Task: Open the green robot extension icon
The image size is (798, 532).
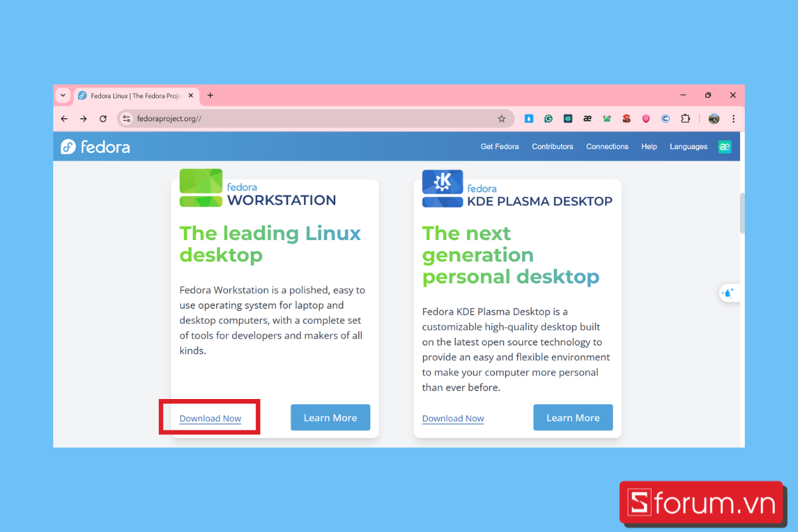Action: point(607,119)
